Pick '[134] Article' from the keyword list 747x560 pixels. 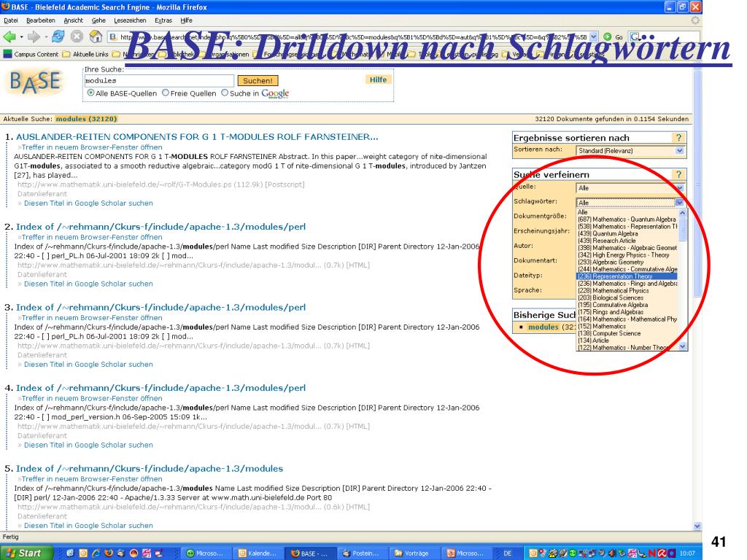(627, 341)
